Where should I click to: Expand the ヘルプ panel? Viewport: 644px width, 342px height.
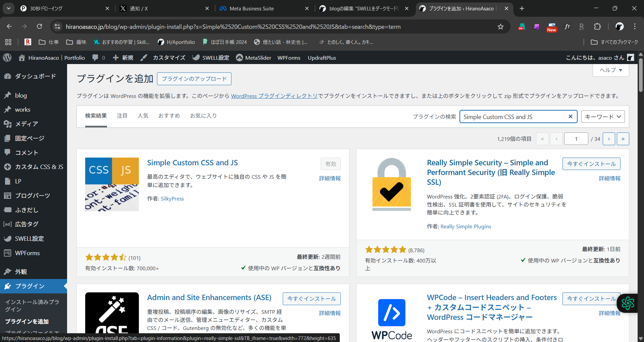610,70
